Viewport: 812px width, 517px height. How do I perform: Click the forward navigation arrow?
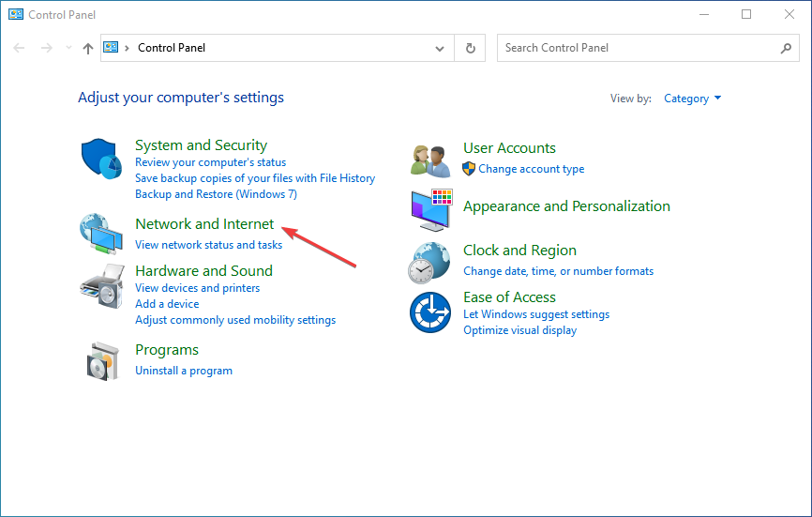pyautogui.click(x=47, y=48)
